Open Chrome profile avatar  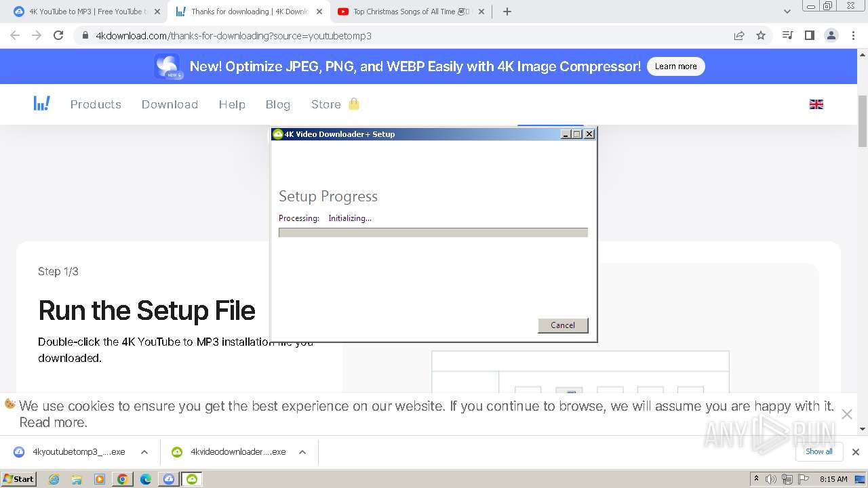(831, 35)
